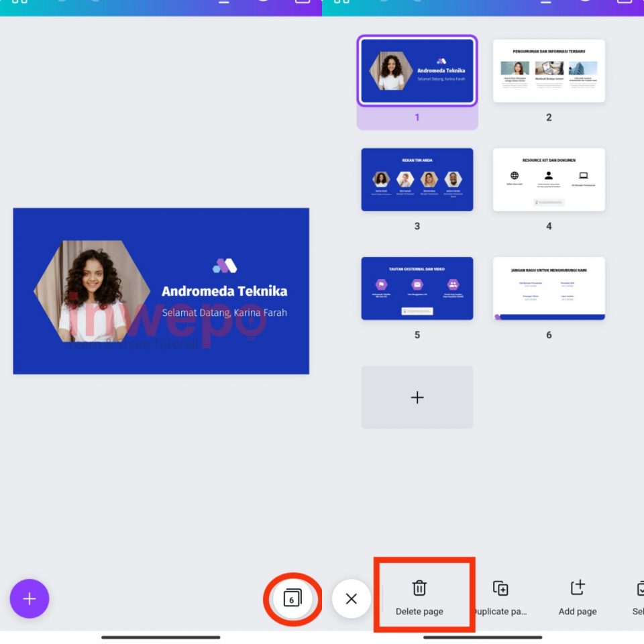Open page 6 Jangan Ragu Untuk Menghubungi Kami
This screenshot has height=644, width=644.
pos(549,288)
